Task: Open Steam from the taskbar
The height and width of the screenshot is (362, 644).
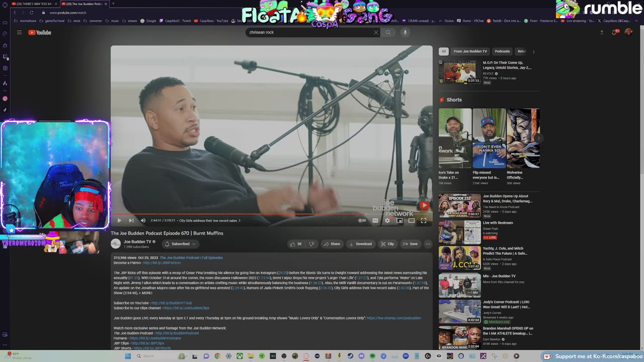Action: (x=350, y=356)
